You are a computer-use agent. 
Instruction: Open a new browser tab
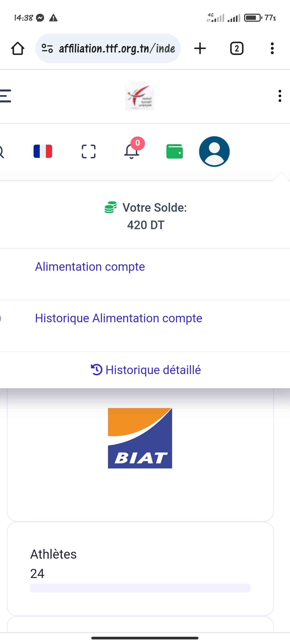pos(200,49)
